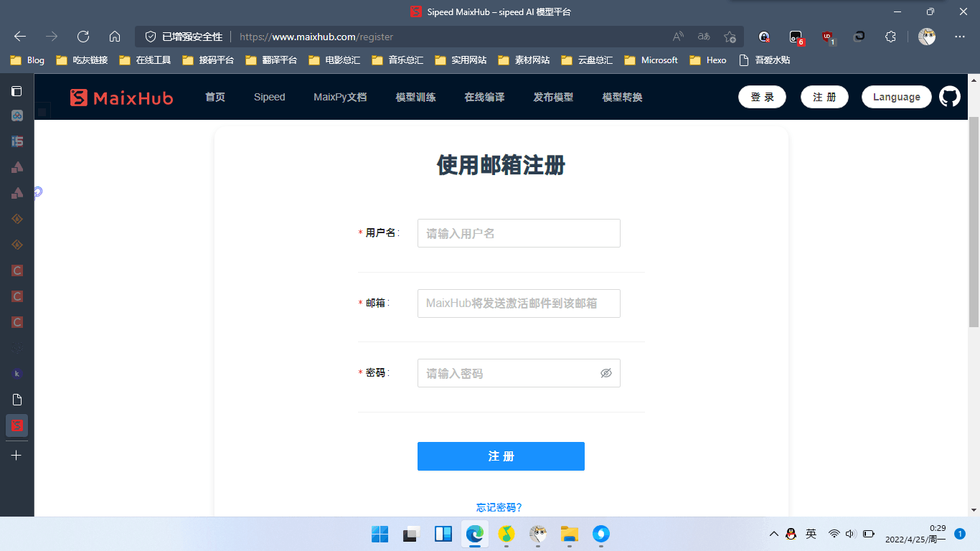Open the Language dropdown
Screen dimensions: 980x551
[x=896, y=97]
